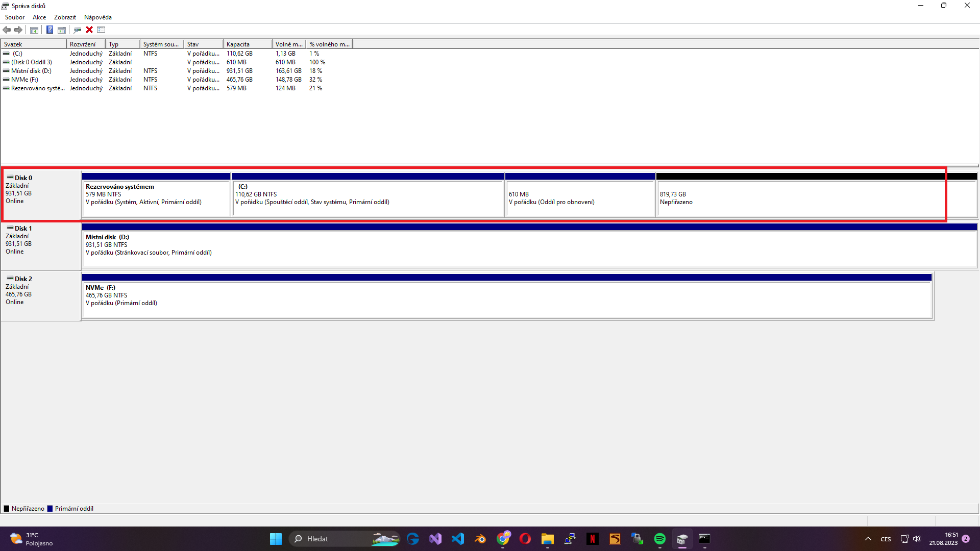980x551 pixels.
Task: Expand hidden system tray icons chevron
Action: coord(868,539)
